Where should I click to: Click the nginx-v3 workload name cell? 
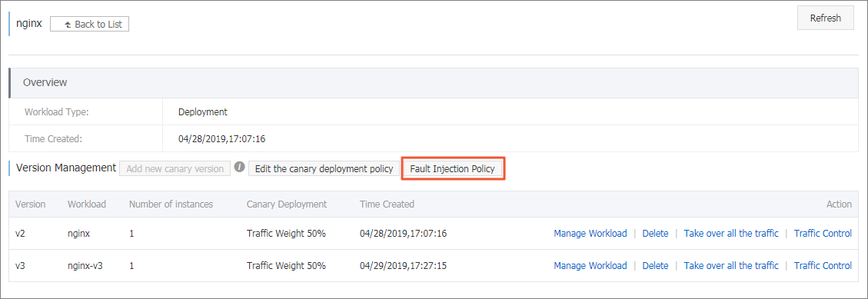(85, 266)
